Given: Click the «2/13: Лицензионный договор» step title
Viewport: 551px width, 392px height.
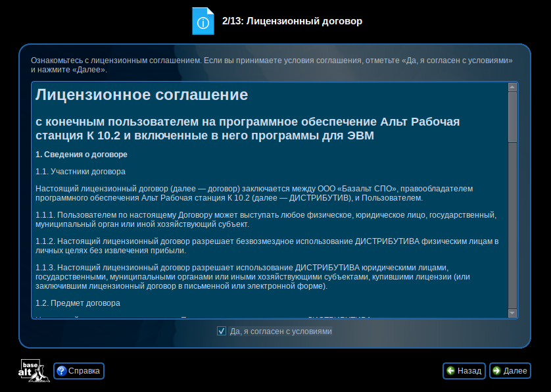Looking at the screenshot, I should click(292, 21).
